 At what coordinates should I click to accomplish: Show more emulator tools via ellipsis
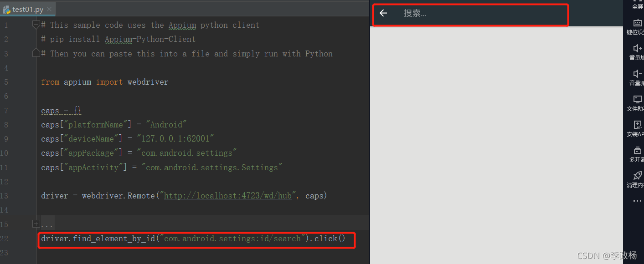click(637, 201)
